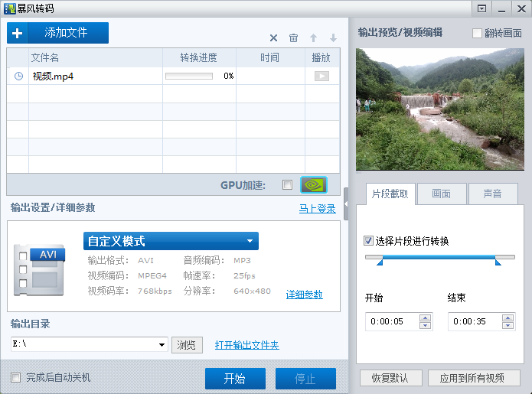Decrease end time with down spinner
Image resolution: width=532 pixels, height=394 pixels.
508,325
